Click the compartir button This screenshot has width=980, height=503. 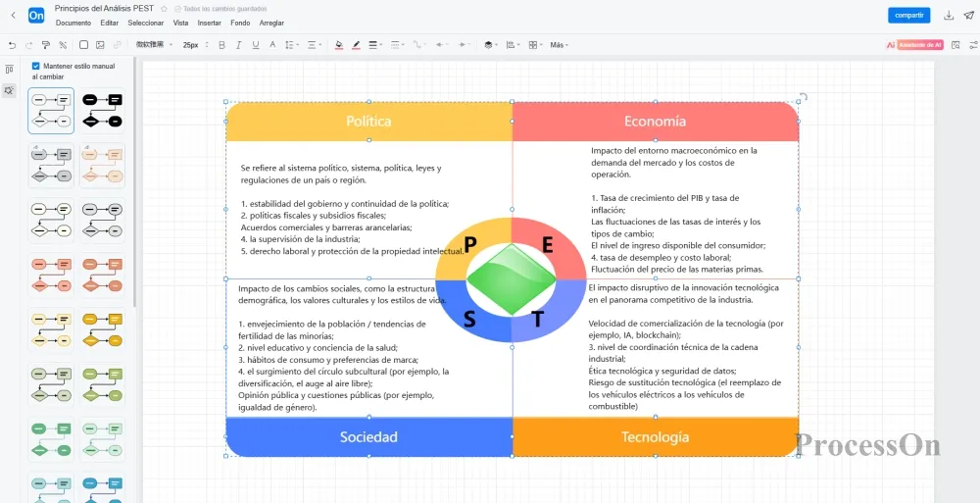click(908, 15)
